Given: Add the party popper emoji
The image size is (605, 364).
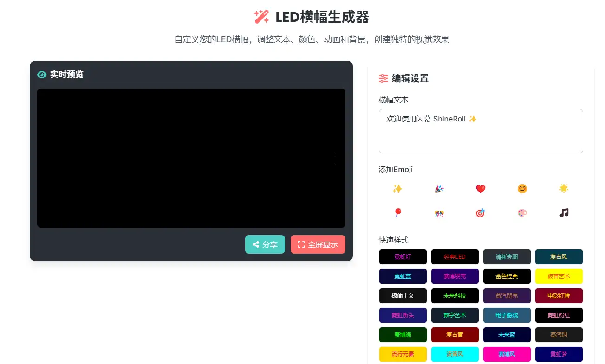Looking at the screenshot, I should pyautogui.click(x=439, y=189).
